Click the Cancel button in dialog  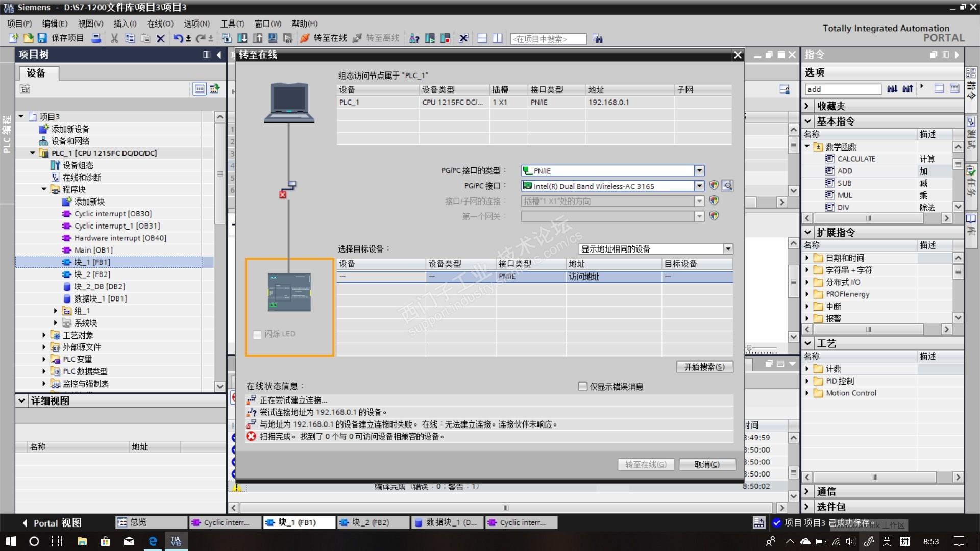tap(707, 464)
